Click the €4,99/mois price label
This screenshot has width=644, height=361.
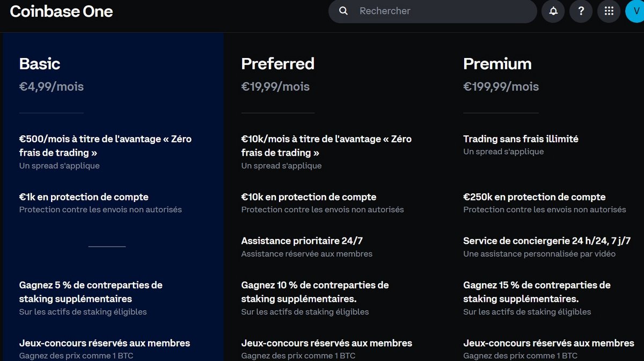52,86
